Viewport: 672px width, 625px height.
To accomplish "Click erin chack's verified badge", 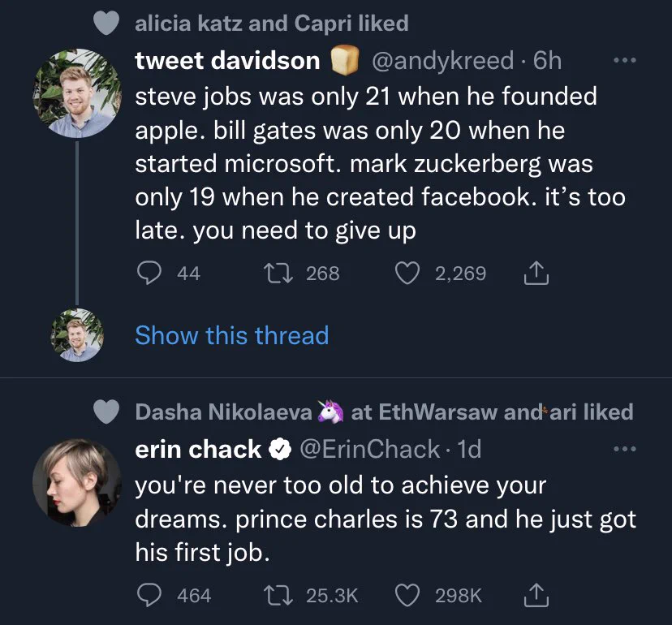I will [280, 449].
